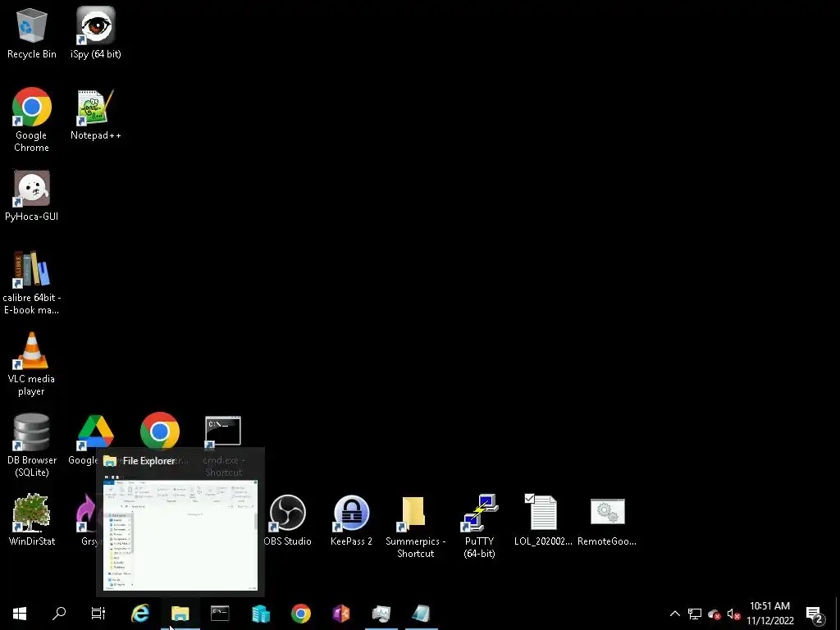This screenshot has width=840, height=630.
Task: Click the taskbar Search magnifier
Action: (x=59, y=614)
